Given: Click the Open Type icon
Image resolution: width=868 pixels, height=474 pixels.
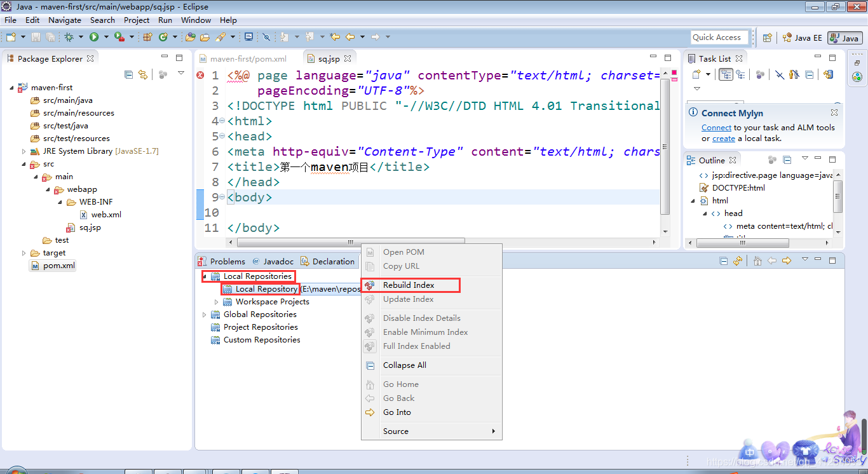Looking at the screenshot, I should (190, 37).
